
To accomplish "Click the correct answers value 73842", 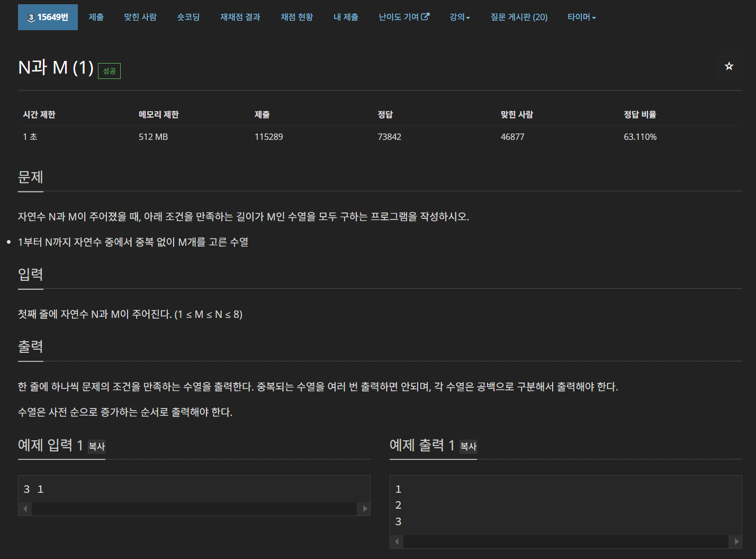I will point(389,137).
